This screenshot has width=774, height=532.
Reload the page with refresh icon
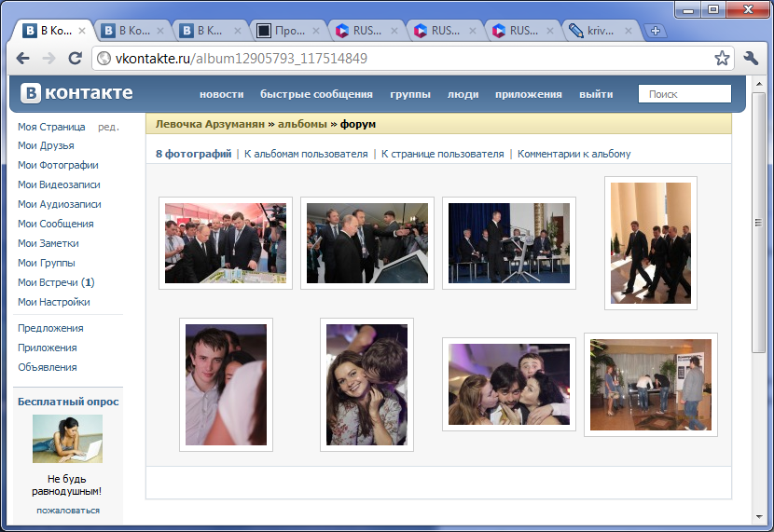(x=75, y=58)
